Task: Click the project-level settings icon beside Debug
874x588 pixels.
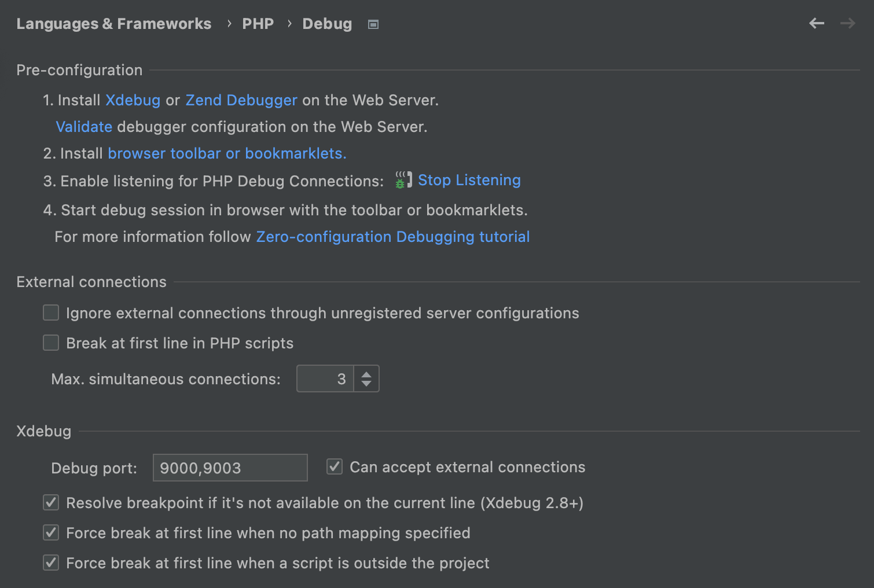Action: [x=373, y=24]
